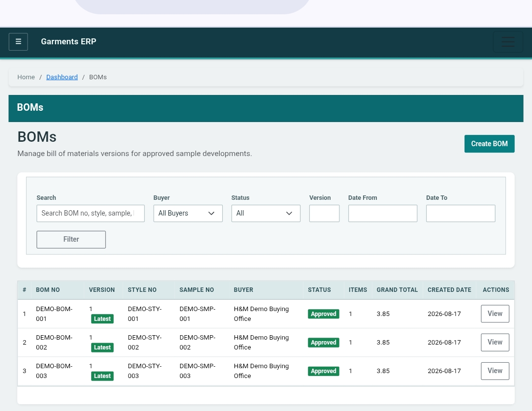Click Latest badge in DEMO-BOM-003 row

pos(102,376)
